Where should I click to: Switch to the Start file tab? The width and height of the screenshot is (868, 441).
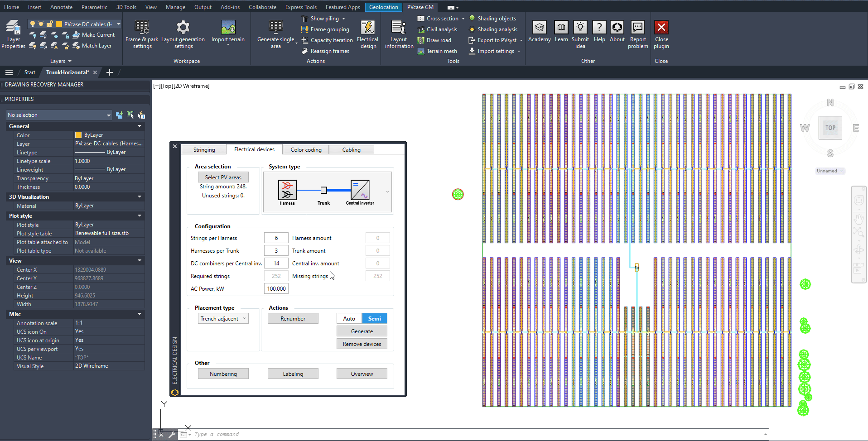coord(30,72)
